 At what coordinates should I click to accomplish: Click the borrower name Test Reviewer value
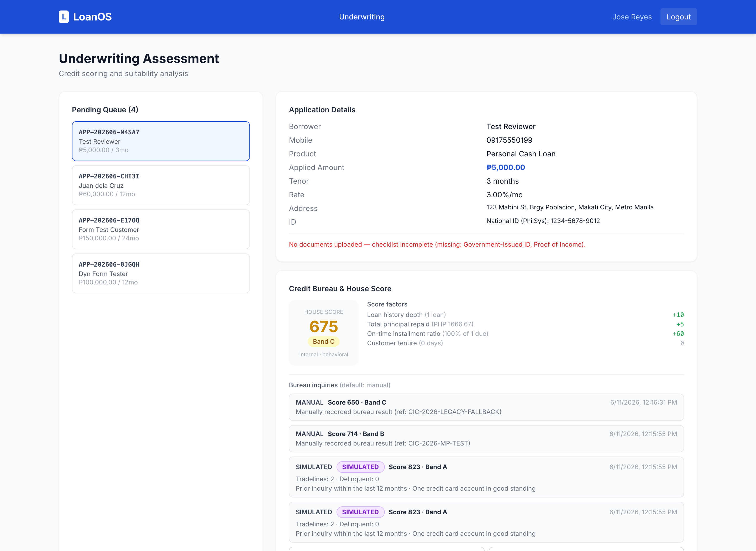(x=511, y=126)
